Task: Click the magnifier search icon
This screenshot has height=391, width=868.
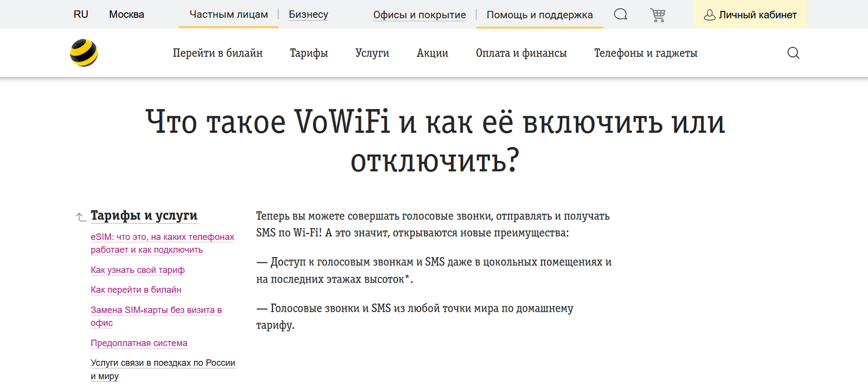Action: 793,53
